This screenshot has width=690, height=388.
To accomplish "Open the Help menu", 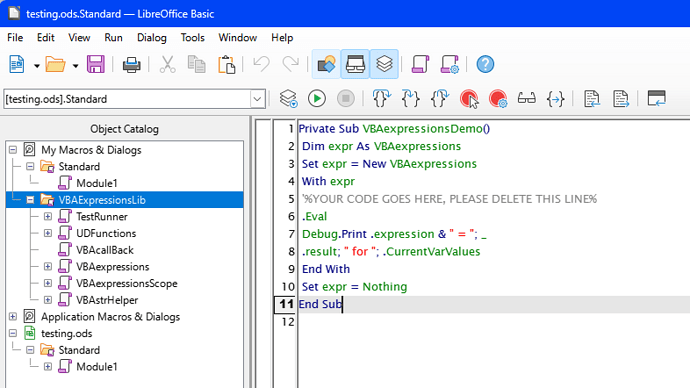I will pos(282,38).
